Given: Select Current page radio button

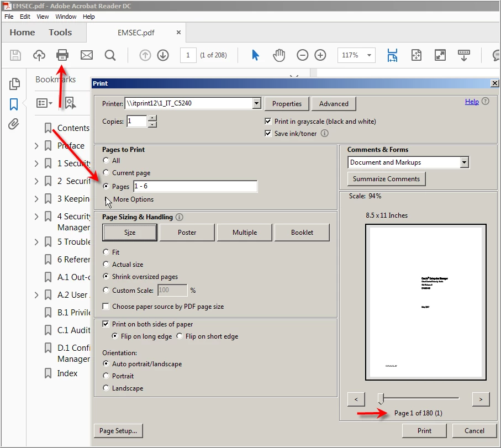Looking at the screenshot, I should (106, 172).
